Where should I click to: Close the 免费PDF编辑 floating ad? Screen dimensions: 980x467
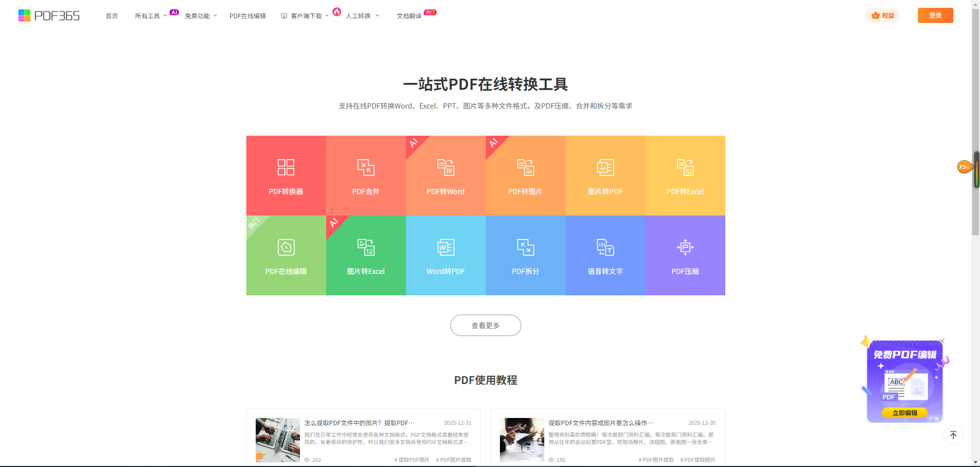[x=942, y=341]
